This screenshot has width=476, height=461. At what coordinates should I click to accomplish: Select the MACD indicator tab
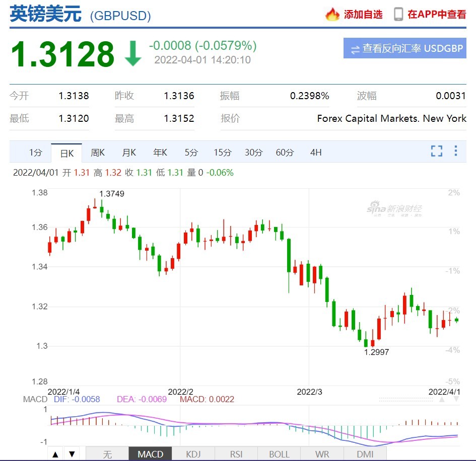150,454
